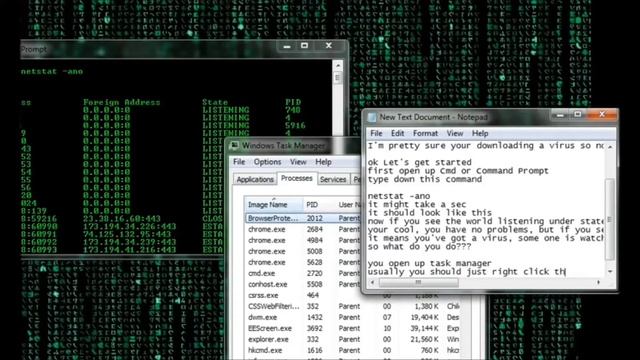Screen dimensions: 640x360
Task: Click Notepad vertical scrollbar up arrow
Action: [610, 147]
